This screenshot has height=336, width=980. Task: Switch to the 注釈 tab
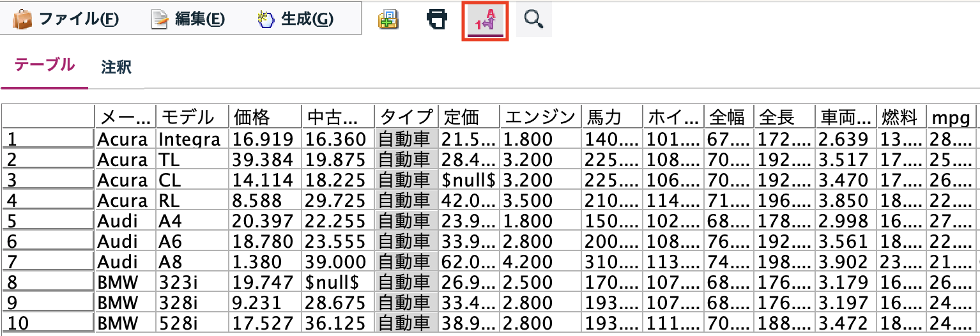tap(116, 67)
